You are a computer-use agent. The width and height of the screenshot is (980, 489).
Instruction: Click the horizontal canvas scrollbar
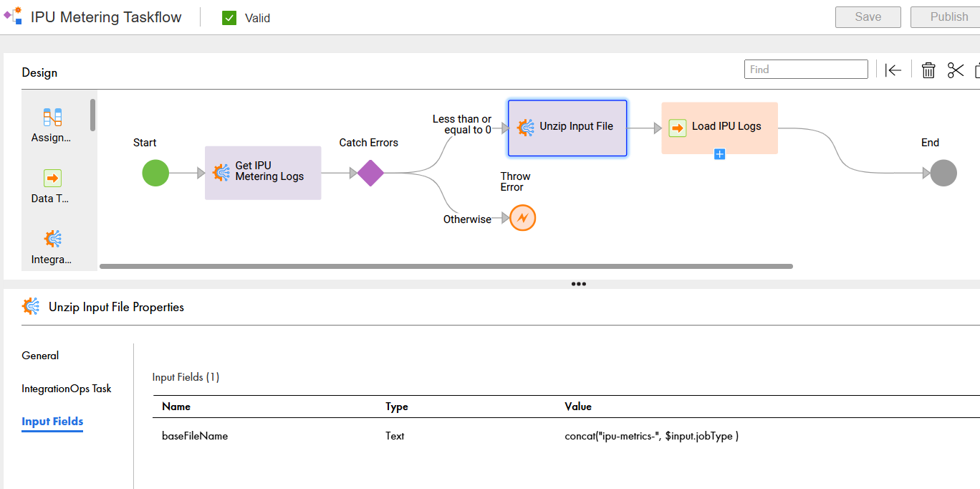(446, 266)
